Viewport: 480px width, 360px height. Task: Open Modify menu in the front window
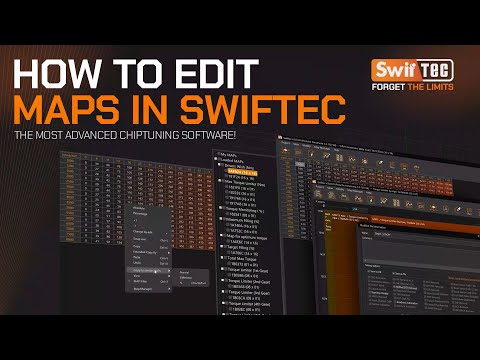point(340,189)
